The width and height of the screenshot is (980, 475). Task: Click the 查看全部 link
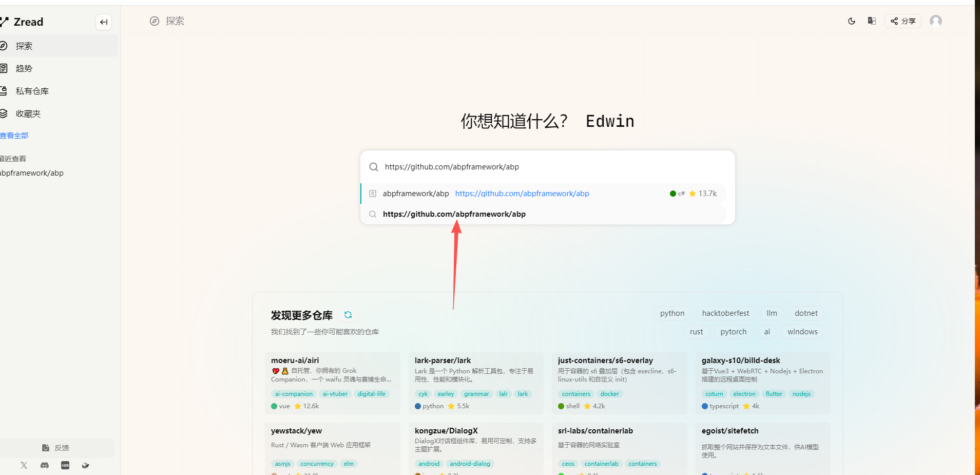tap(14, 136)
